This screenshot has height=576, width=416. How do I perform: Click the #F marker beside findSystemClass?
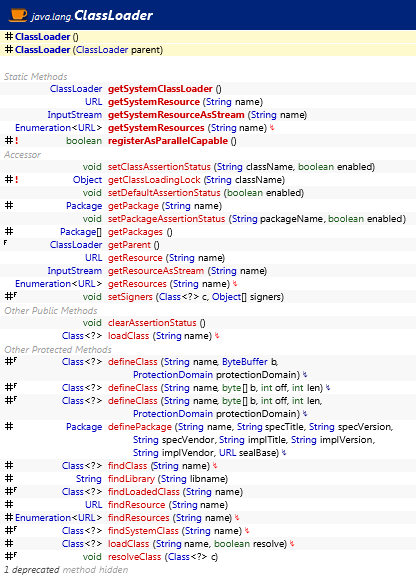point(11,530)
